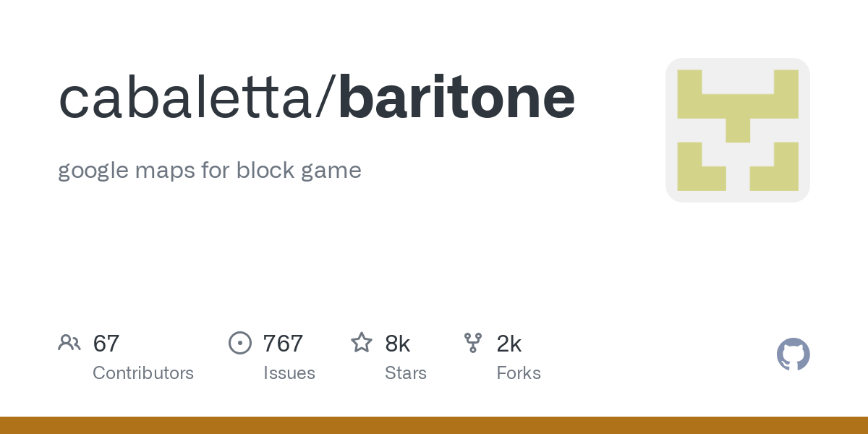Screen dimensions: 868x434
Task: Click the "cabaletta" owner name
Action: (184, 98)
